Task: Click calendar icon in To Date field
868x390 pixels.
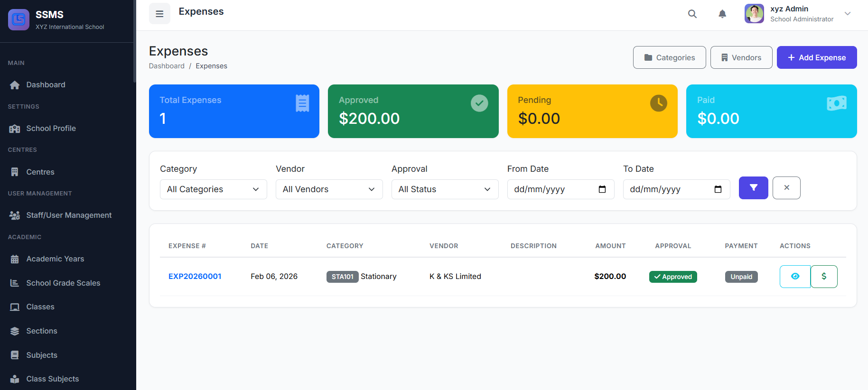Action: coord(718,189)
